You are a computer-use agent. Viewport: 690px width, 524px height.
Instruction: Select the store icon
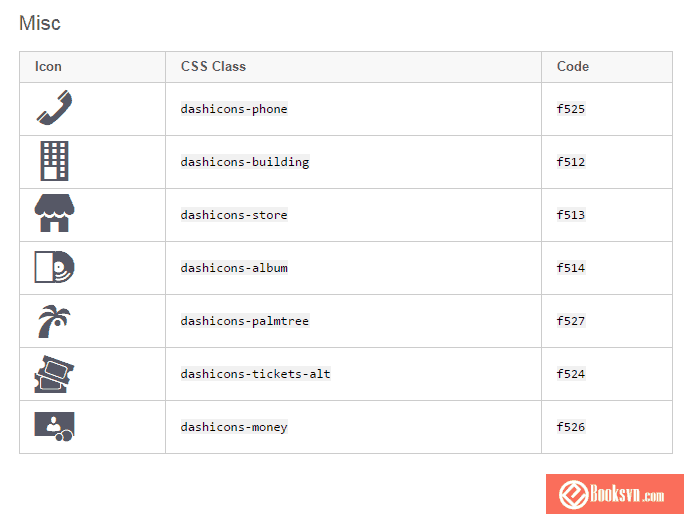tap(54, 214)
